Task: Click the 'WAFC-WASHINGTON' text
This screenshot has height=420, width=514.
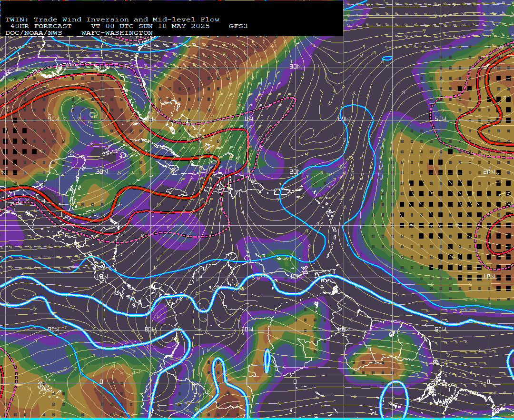Action: pos(117,33)
